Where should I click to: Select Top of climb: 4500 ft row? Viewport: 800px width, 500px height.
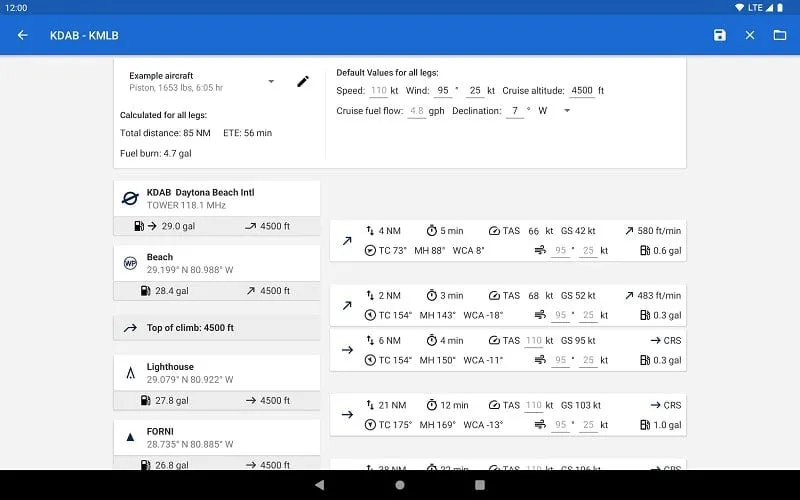217,328
